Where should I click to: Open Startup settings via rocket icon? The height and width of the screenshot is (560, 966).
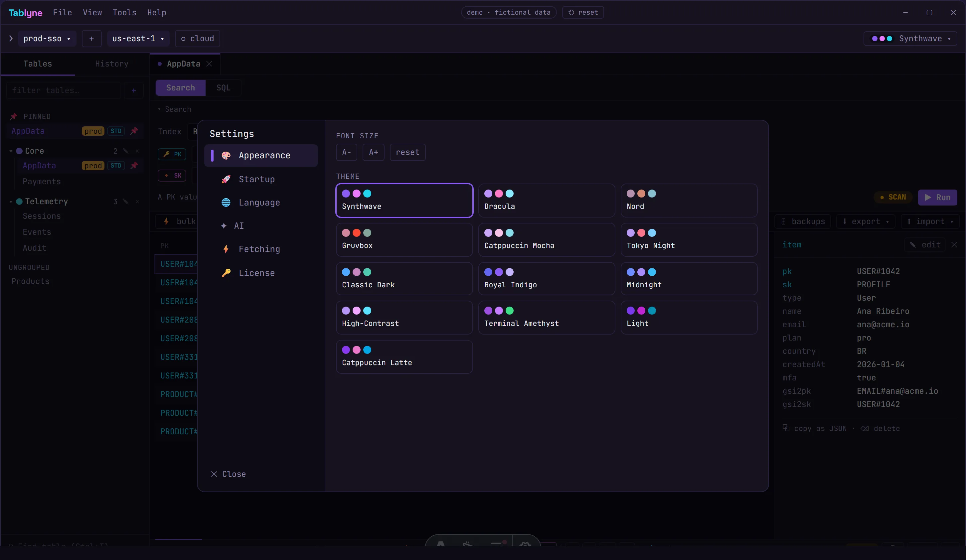pos(226,179)
